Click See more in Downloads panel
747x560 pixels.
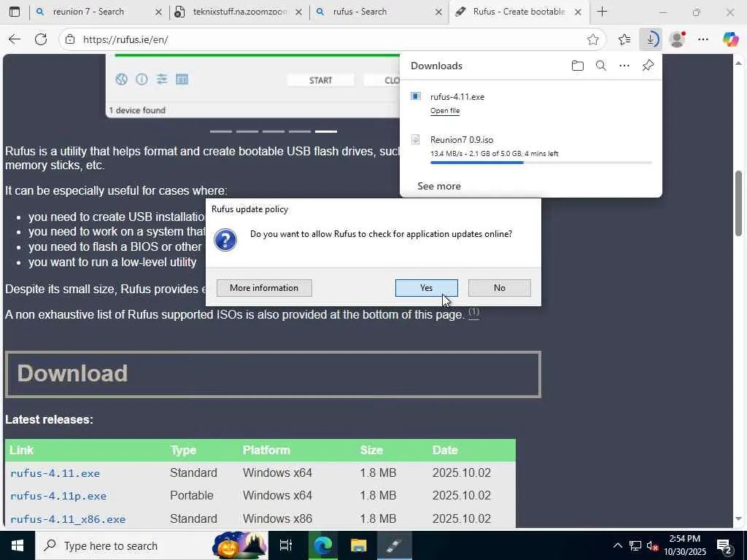(x=438, y=186)
